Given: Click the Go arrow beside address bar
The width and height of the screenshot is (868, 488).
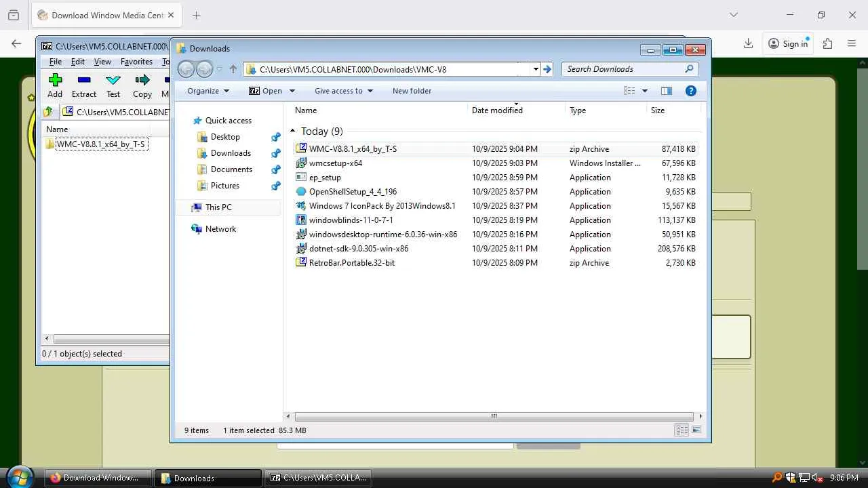Looking at the screenshot, I should [547, 69].
